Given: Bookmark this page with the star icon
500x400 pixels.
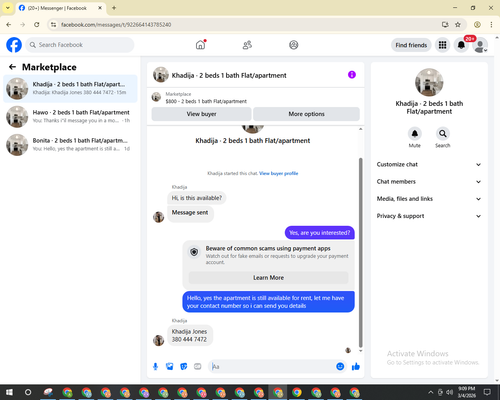Looking at the screenshot, I should 458,25.
